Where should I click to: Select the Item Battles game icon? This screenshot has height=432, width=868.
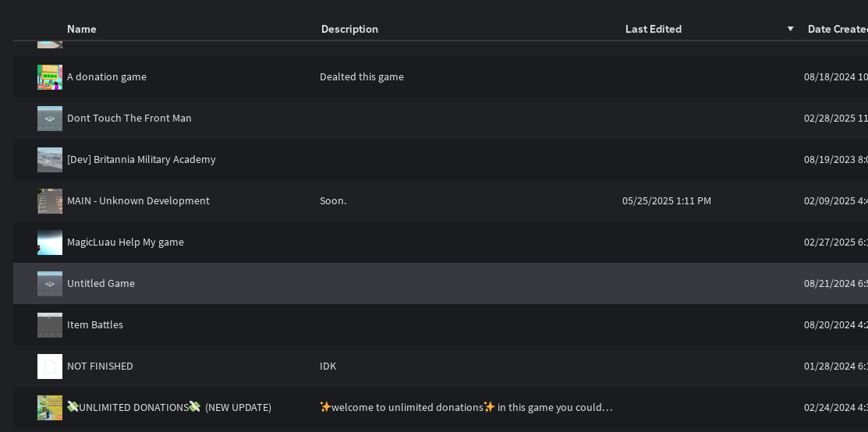coord(50,325)
